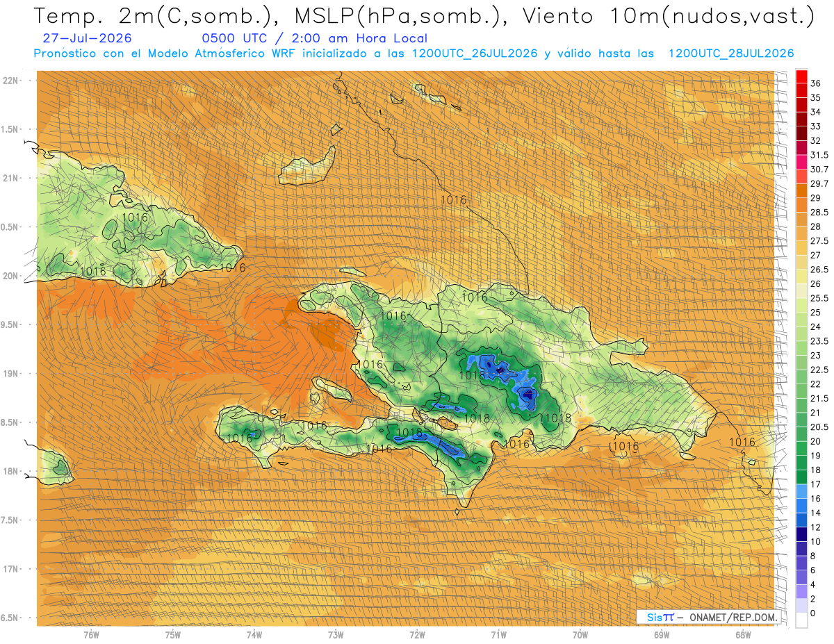Click the legend value "31.5"
Image resolution: width=834 pixels, height=644 pixels.
pyautogui.click(x=819, y=155)
